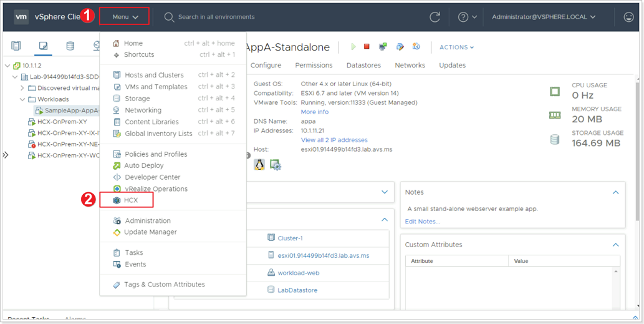
Task: Open the LabDatastore link
Action: click(x=297, y=290)
